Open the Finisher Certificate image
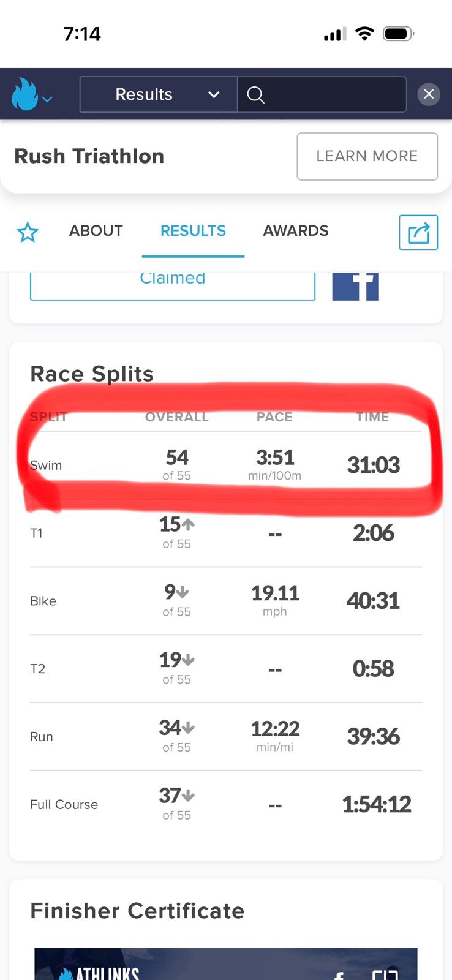The image size is (452, 980). [x=225, y=965]
